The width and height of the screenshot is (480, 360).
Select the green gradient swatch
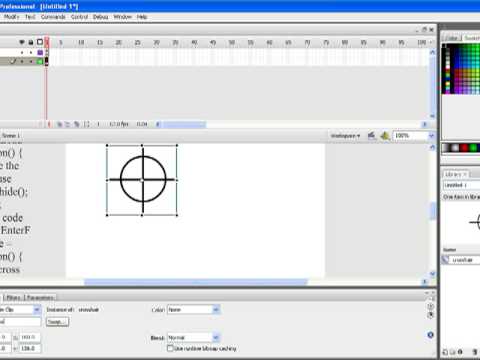[473, 148]
